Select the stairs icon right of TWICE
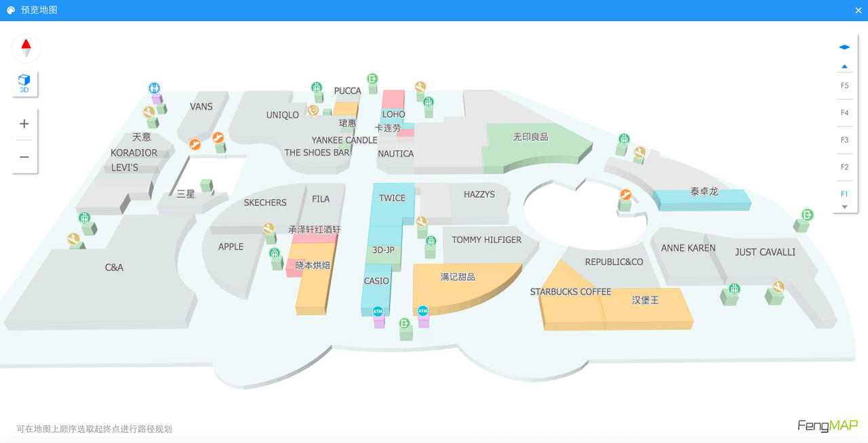The width and height of the screenshot is (868, 443). 421,221
